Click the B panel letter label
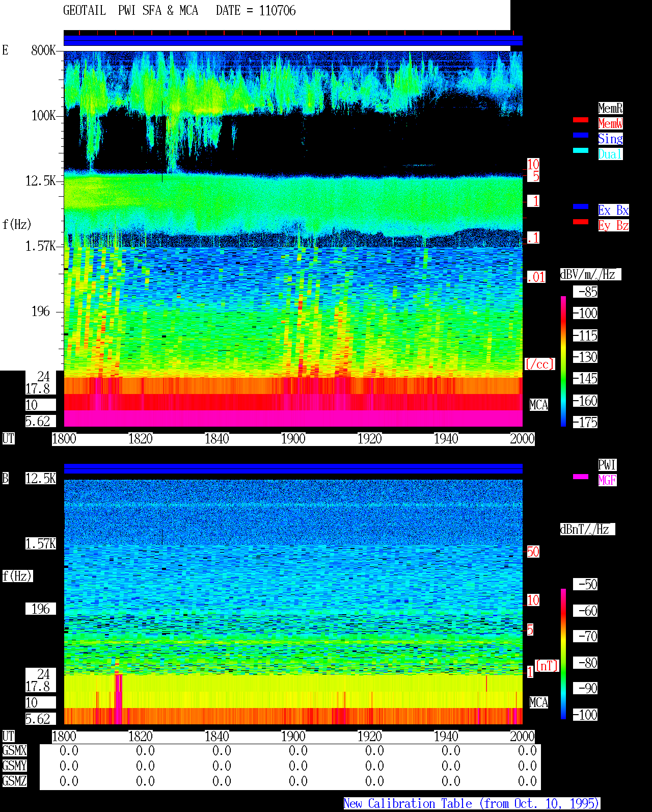 click(5, 478)
